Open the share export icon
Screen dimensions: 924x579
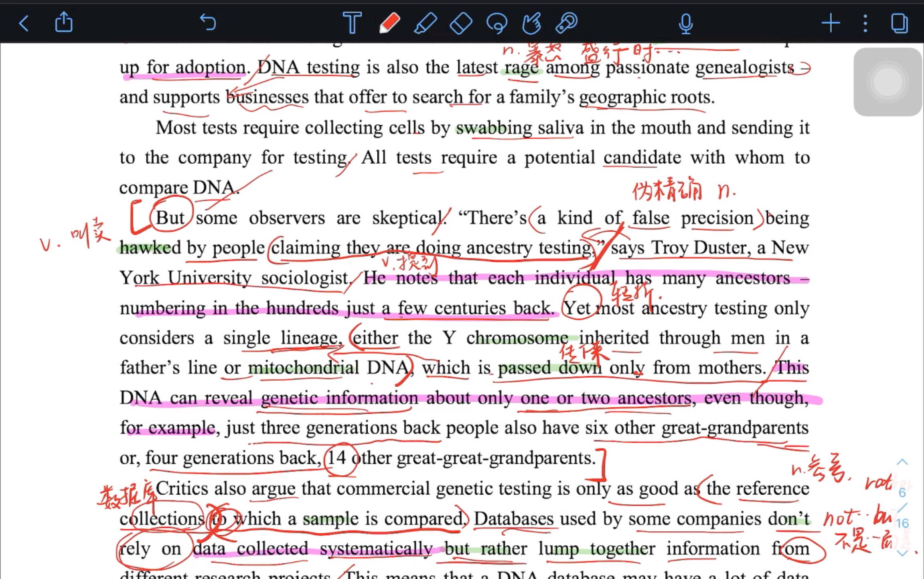point(64,22)
